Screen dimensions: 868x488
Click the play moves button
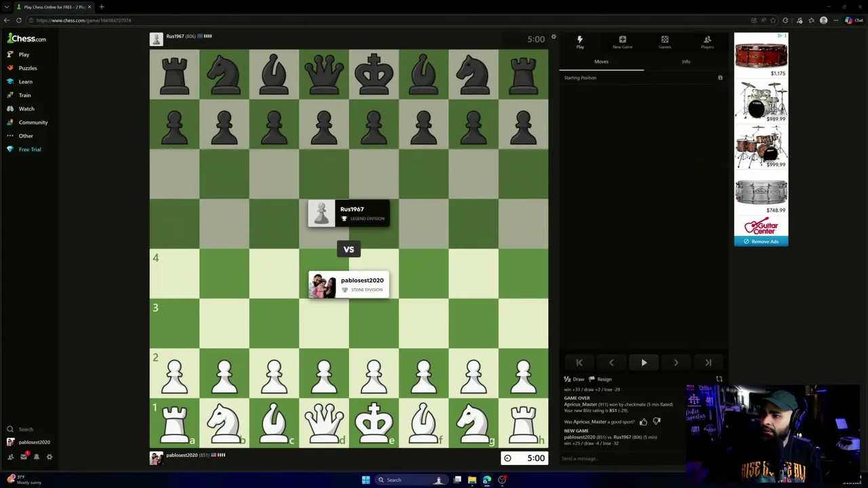coord(644,363)
